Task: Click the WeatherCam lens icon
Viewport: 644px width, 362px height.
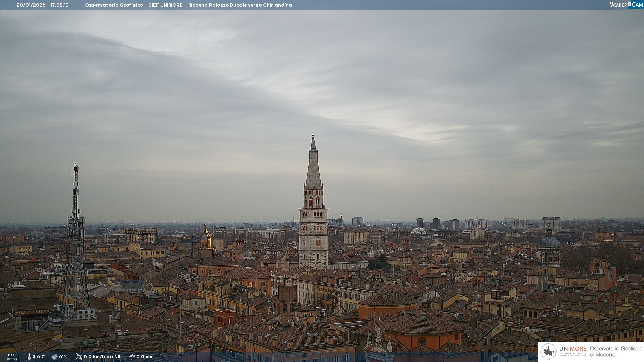Action: coord(629,4)
